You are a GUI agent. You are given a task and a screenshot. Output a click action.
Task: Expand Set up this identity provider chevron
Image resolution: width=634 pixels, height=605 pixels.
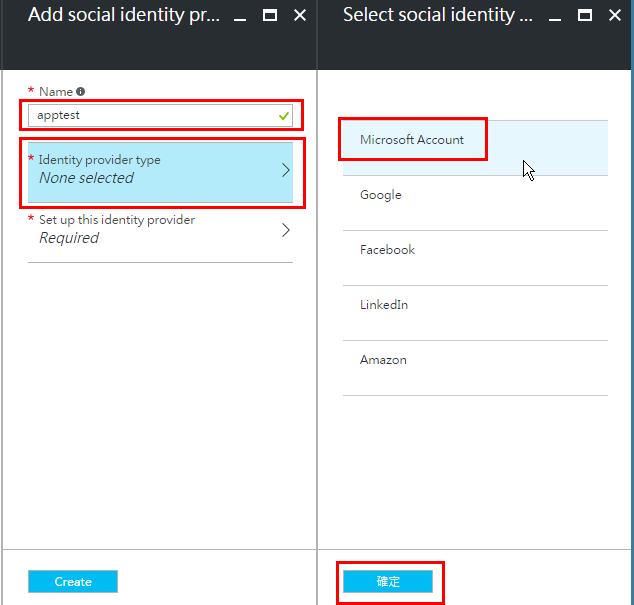285,230
